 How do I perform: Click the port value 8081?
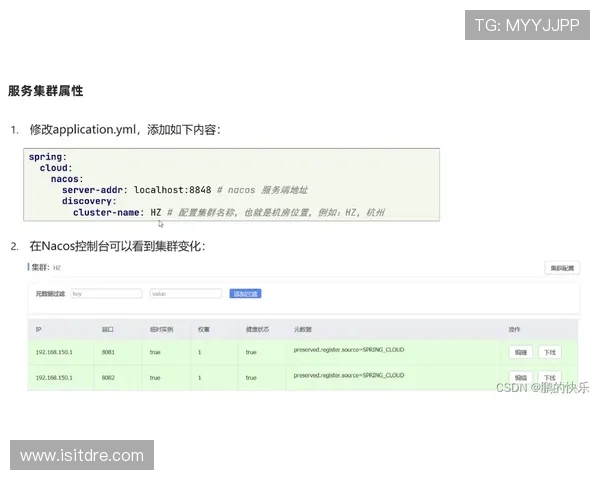(x=108, y=352)
